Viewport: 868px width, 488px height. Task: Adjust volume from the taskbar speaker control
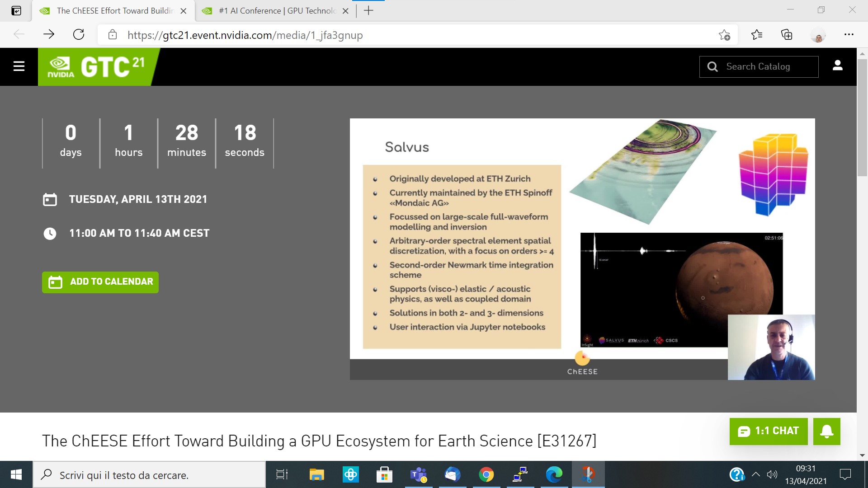(x=772, y=474)
